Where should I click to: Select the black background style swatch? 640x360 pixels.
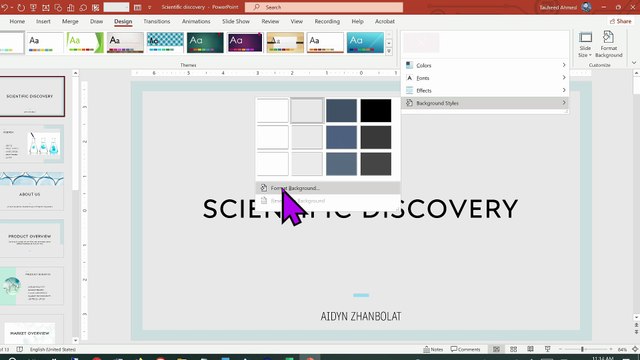(x=376, y=111)
